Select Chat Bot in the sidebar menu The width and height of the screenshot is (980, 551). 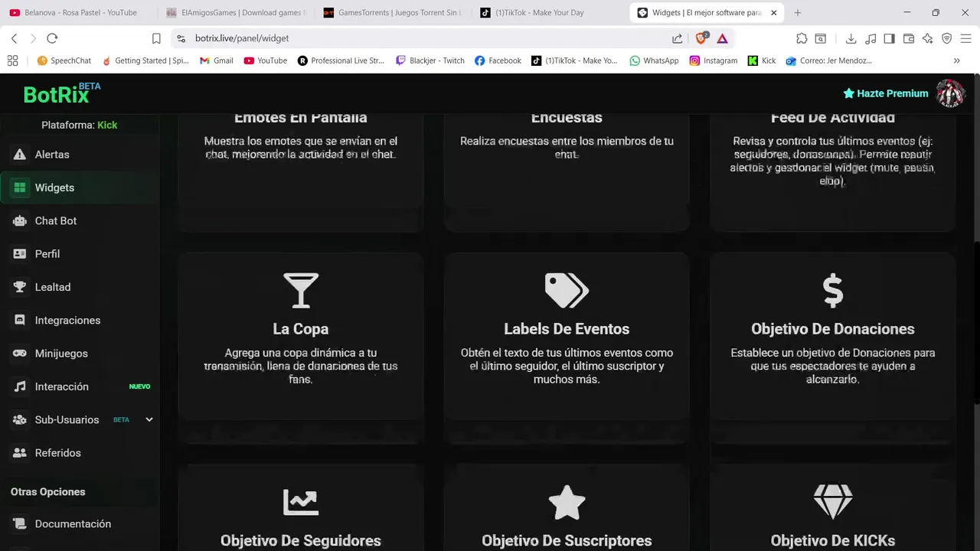coord(80,220)
